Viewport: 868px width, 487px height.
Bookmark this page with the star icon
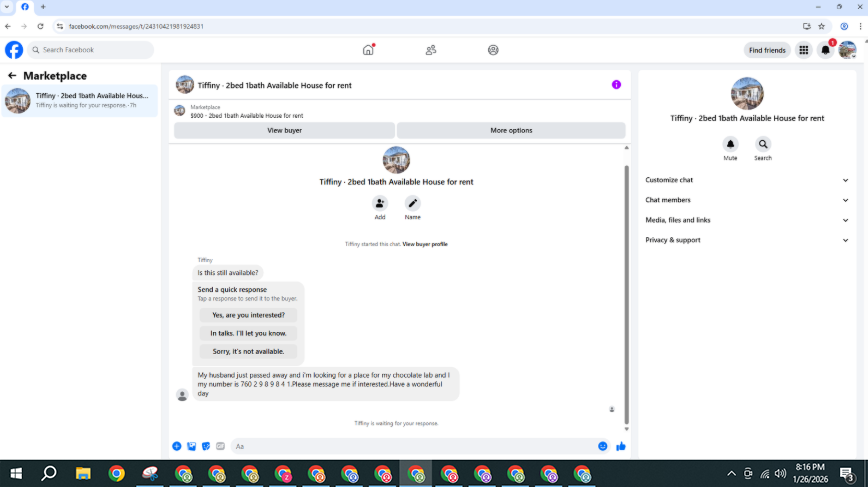point(822,26)
